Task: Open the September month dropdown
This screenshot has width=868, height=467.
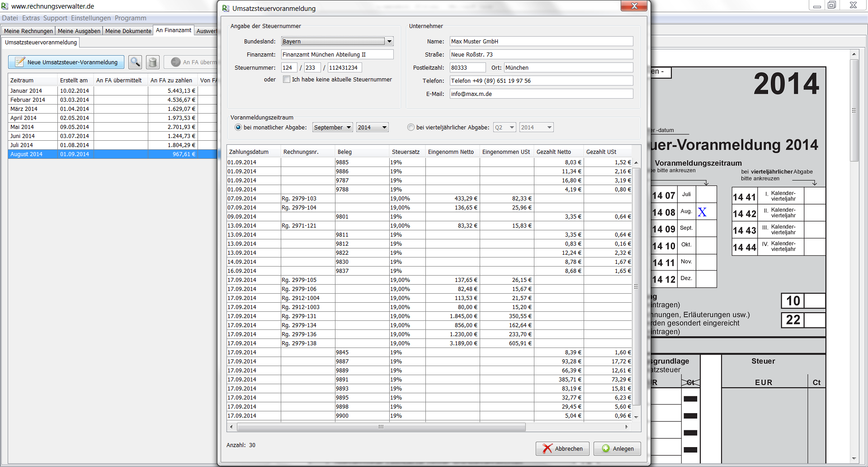Action: (333, 128)
